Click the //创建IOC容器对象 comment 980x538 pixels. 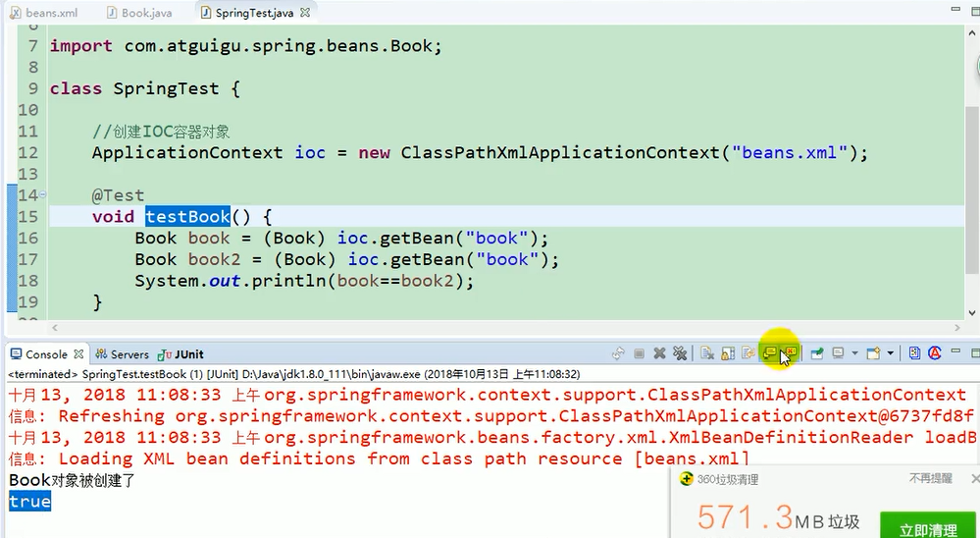click(161, 132)
